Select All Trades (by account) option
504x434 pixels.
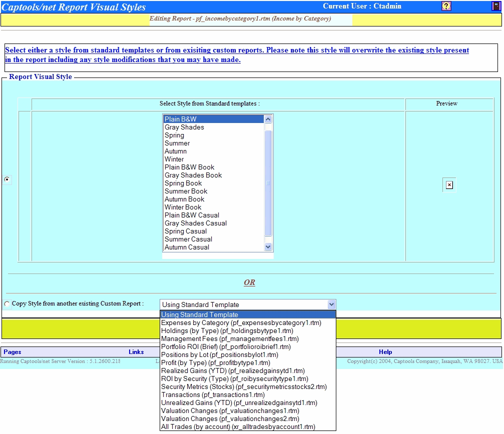coord(238,427)
